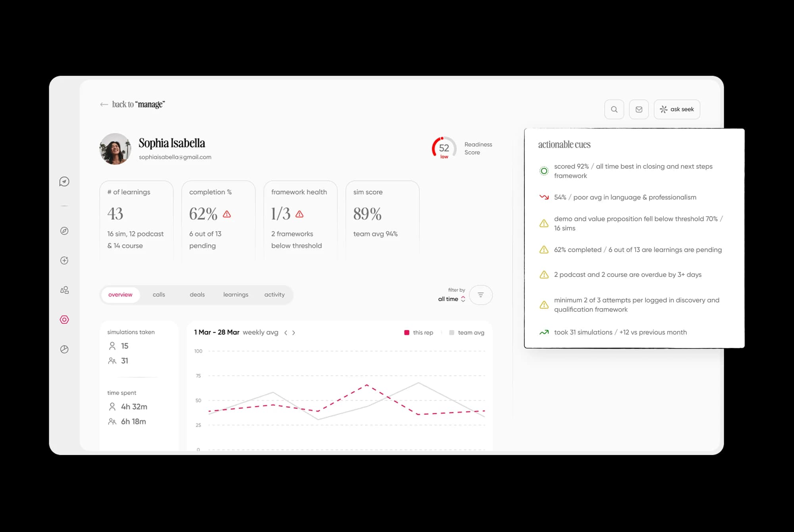Open the compass sidebar icon
Screen dimensions: 794x532
[x=64, y=231]
